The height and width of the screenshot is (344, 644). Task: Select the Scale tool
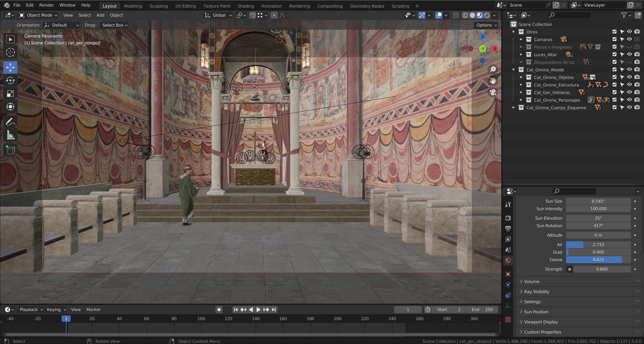[10, 94]
